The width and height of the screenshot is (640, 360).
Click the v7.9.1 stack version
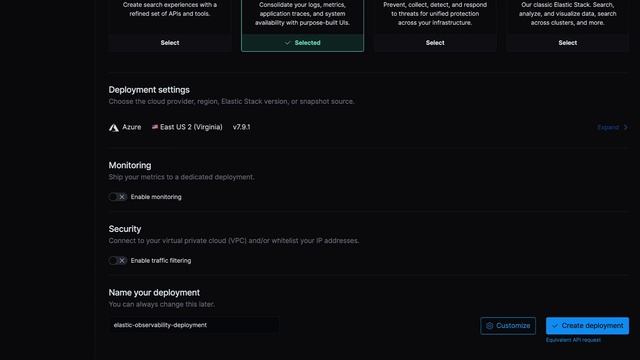pyautogui.click(x=242, y=127)
